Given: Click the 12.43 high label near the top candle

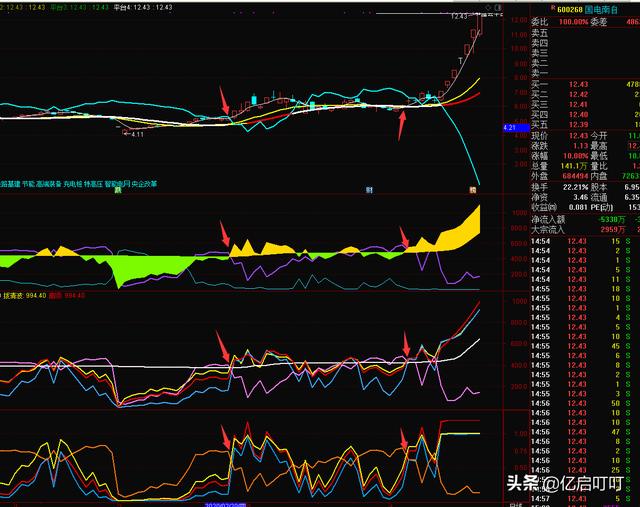Looking at the screenshot, I should pyautogui.click(x=460, y=16).
